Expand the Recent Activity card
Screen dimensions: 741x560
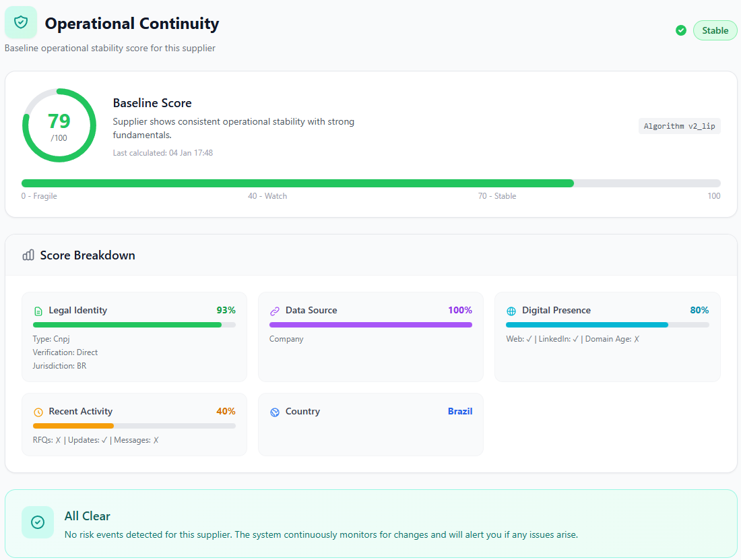[x=133, y=425]
